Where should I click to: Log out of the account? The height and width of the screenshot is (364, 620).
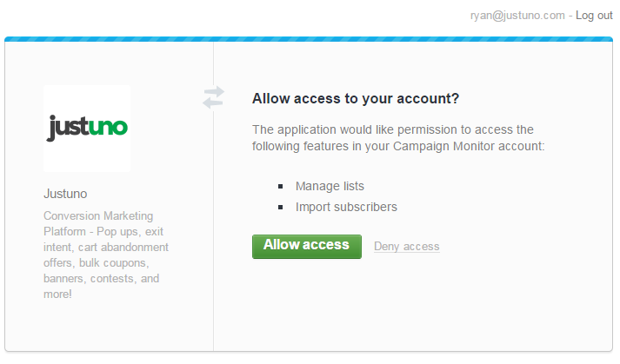tap(594, 16)
